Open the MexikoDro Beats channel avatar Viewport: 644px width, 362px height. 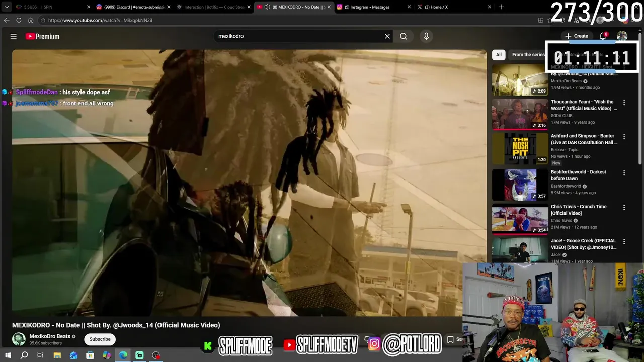click(19, 339)
